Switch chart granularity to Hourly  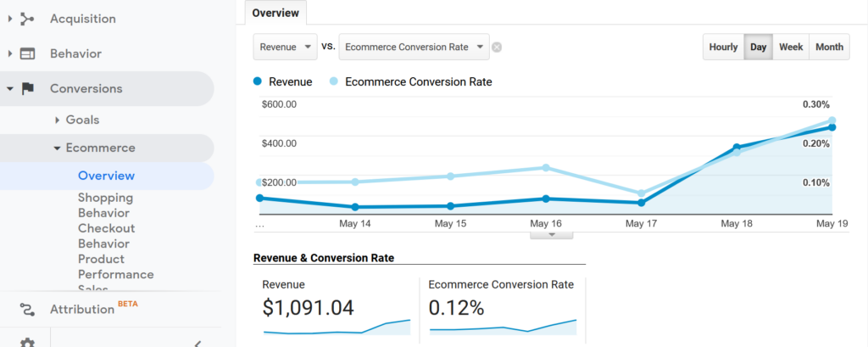click(x=723, y=48)
